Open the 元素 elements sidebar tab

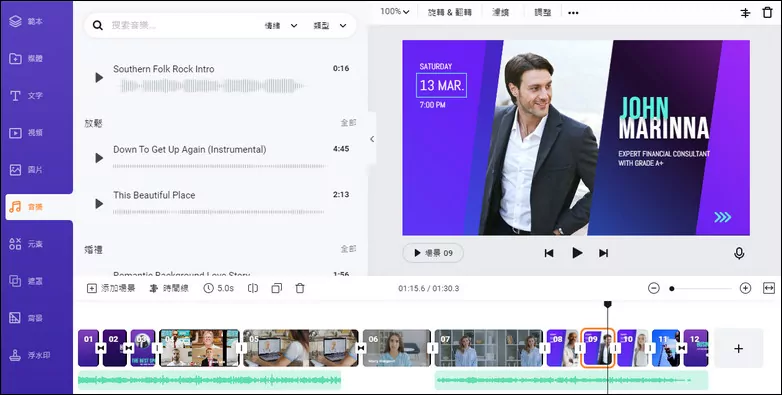(36, 244)
